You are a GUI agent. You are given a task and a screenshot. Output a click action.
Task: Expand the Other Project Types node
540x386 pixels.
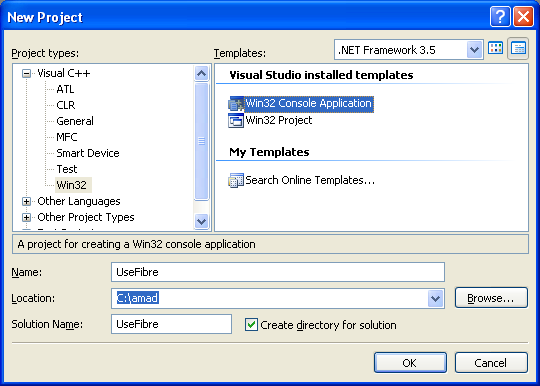27,217
